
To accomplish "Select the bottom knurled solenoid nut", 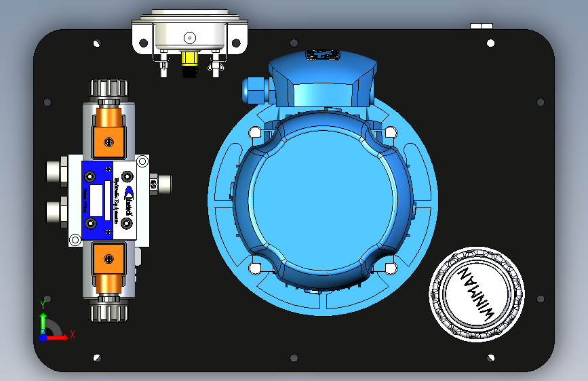I will click(x=109, y=312).
